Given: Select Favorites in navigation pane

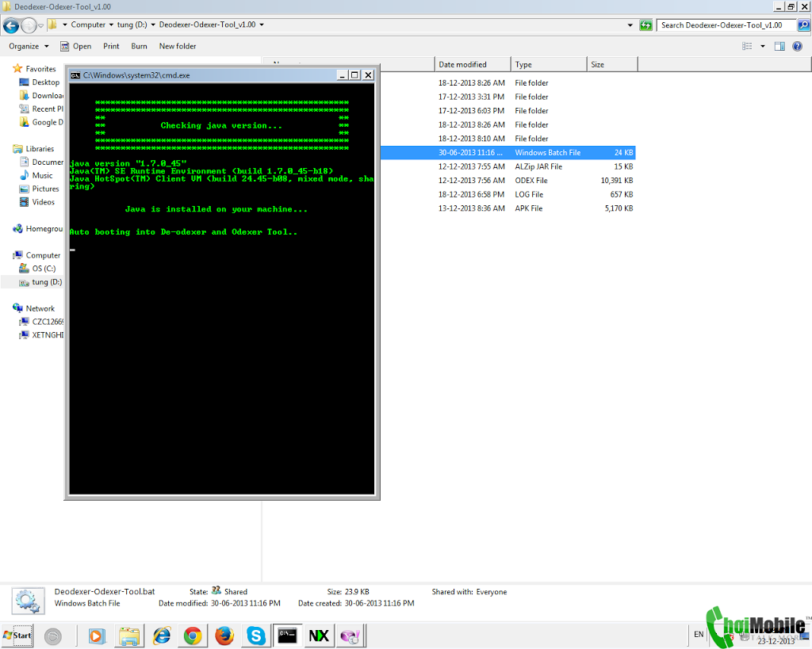Looking at the screenshot, I should (34, 69).
